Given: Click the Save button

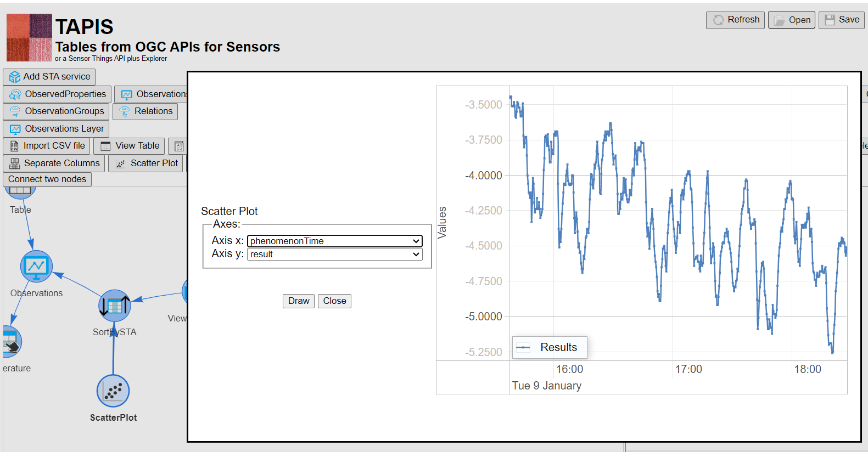Looking at the screenshot, I should [x=842, y=20].
